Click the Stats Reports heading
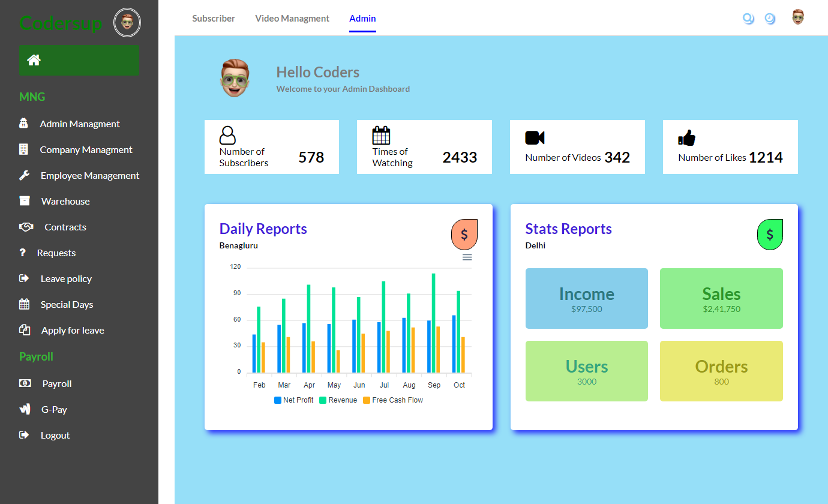 coord(569,229)
